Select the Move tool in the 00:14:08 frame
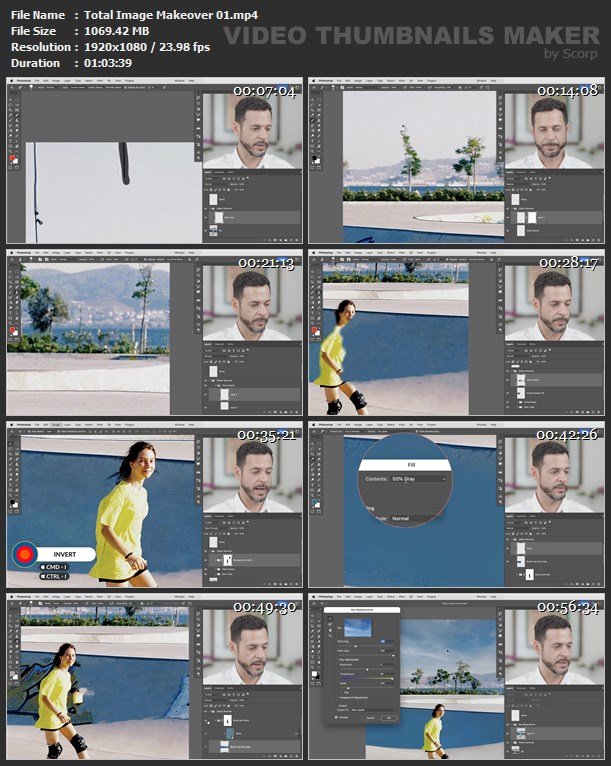This screenshot has height=766, width=611. click(314, 98)
